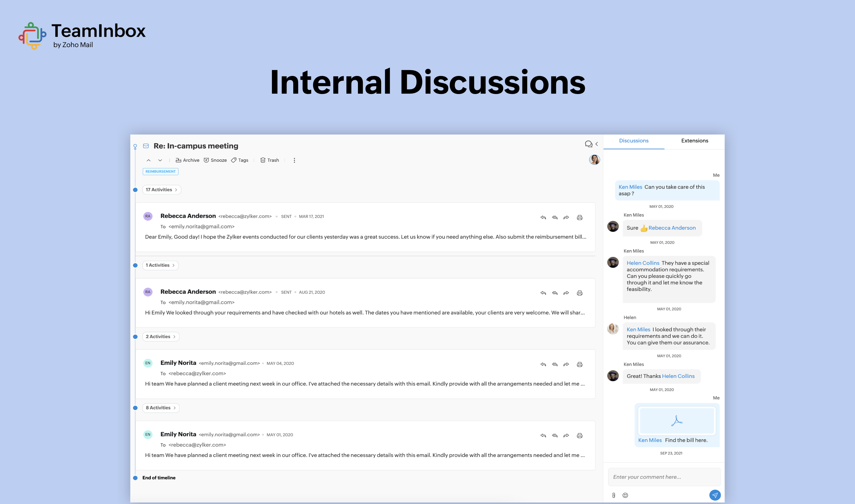
Task: Print Rebecca's AUG 21, 2020 email
Action: coord(579,293)
